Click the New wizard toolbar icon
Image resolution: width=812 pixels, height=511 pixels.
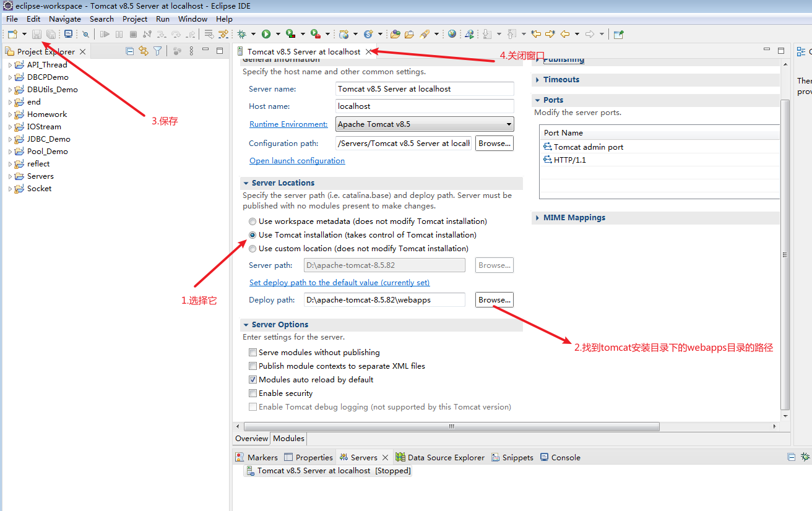tap(12, 34)
